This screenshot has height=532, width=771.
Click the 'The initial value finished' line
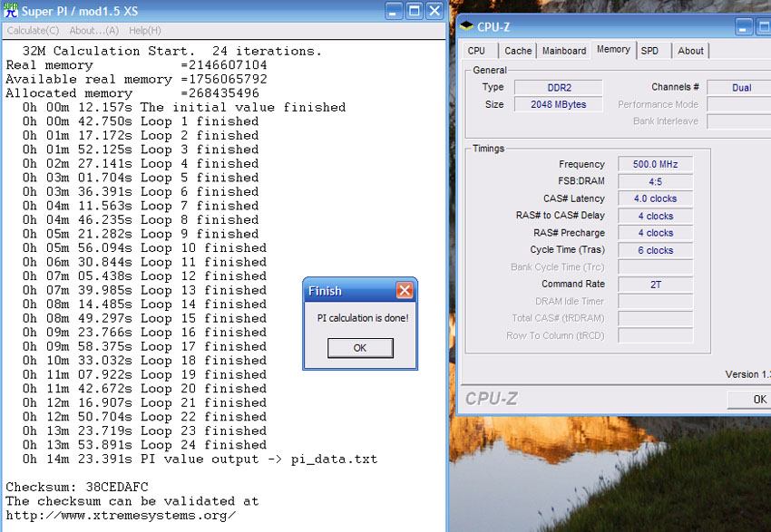coord(184,107)
